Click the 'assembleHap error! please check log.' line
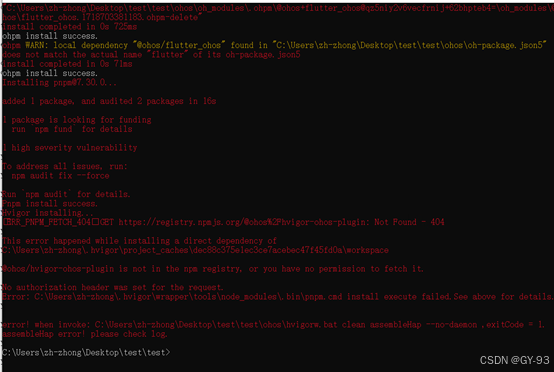The width and height of the screenshot is (554, 372). (85, 334)
